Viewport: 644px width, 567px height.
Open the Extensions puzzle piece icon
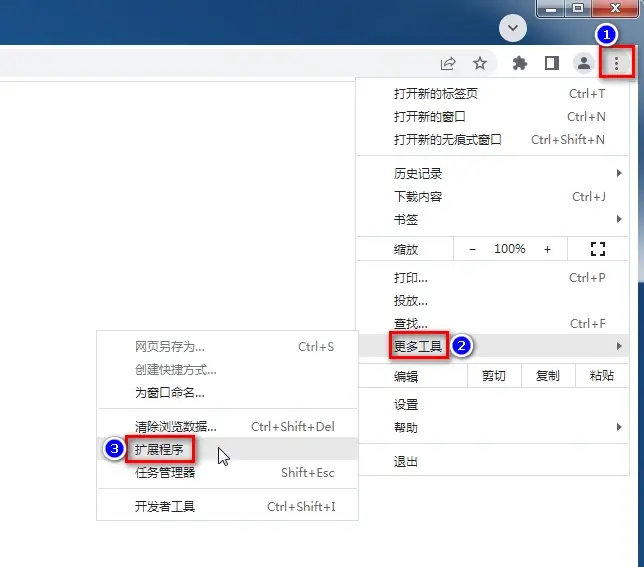tap(519, 64)
